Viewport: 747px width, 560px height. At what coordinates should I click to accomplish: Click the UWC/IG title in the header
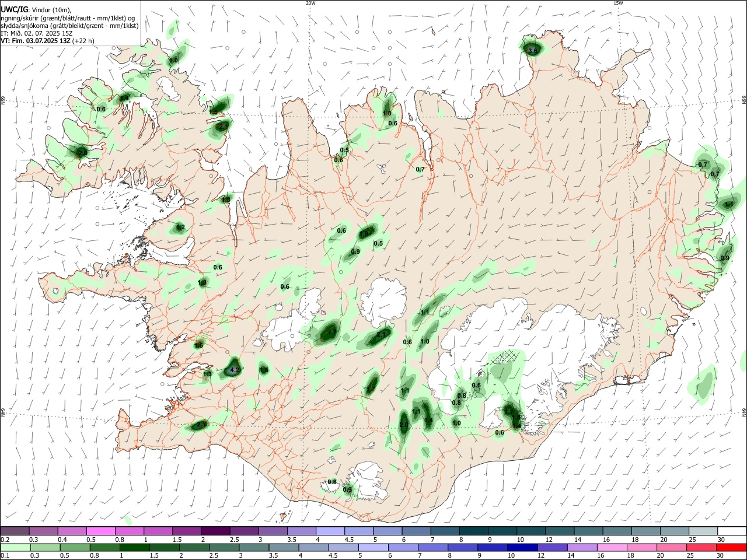click(x=15, y=9)
